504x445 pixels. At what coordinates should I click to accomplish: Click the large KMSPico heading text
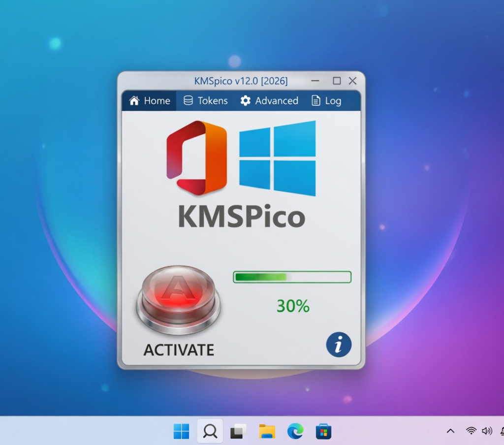(x=241, y=217)
